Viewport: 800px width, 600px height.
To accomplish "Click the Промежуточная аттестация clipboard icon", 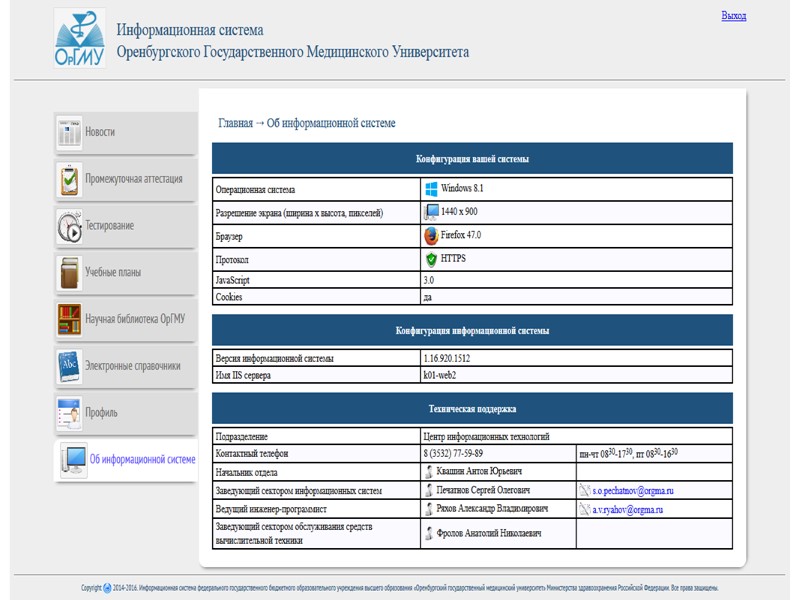I will tap(69, 180).
